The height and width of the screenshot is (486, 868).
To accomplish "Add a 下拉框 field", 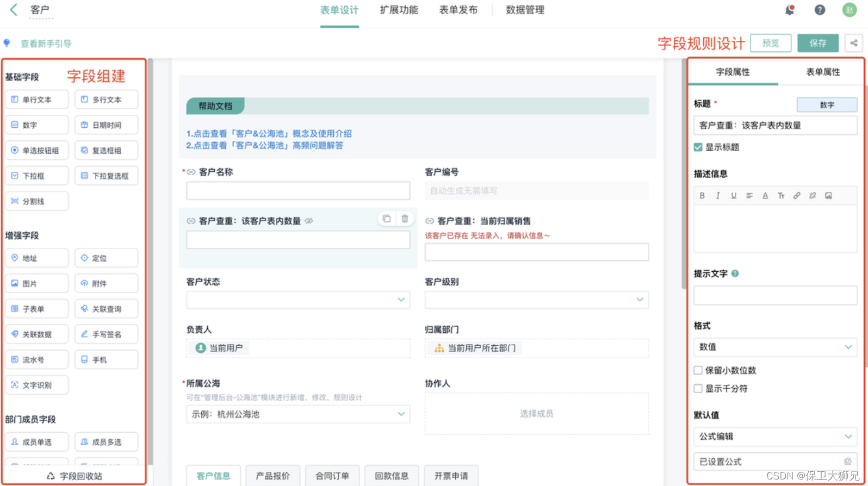I will (x=37, y=176).
